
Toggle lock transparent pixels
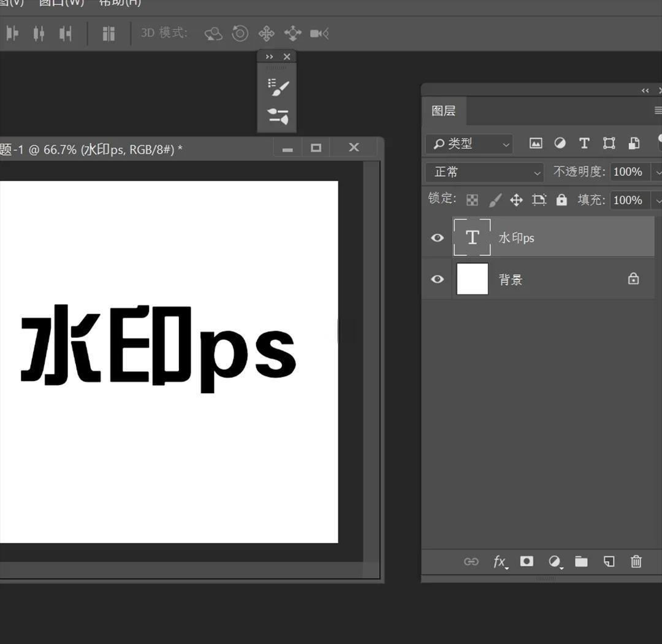pyautogui.click(x=472, y=200)
